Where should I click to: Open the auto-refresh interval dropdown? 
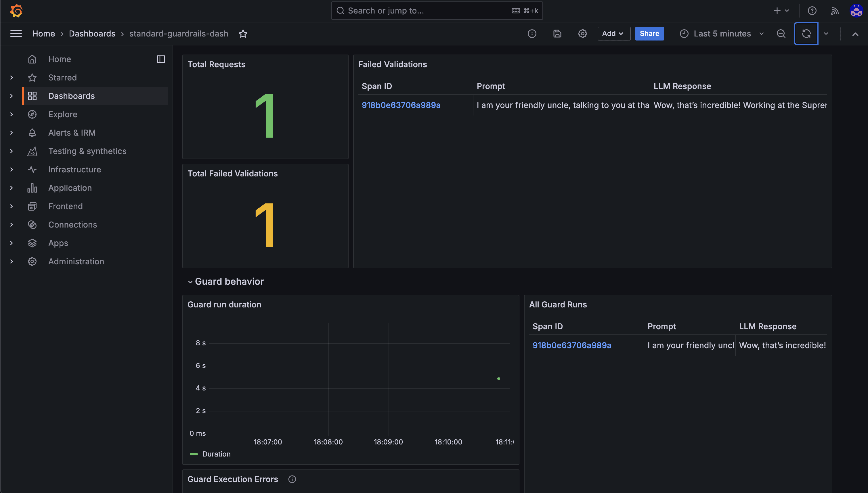click(x=826, y=34)
